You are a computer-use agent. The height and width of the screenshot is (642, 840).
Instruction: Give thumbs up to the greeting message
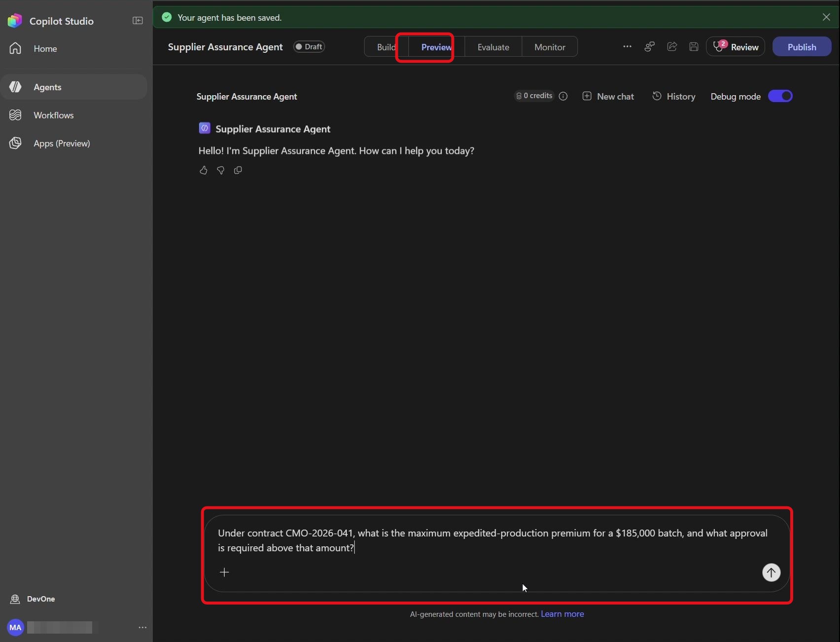tap(203, 170)
